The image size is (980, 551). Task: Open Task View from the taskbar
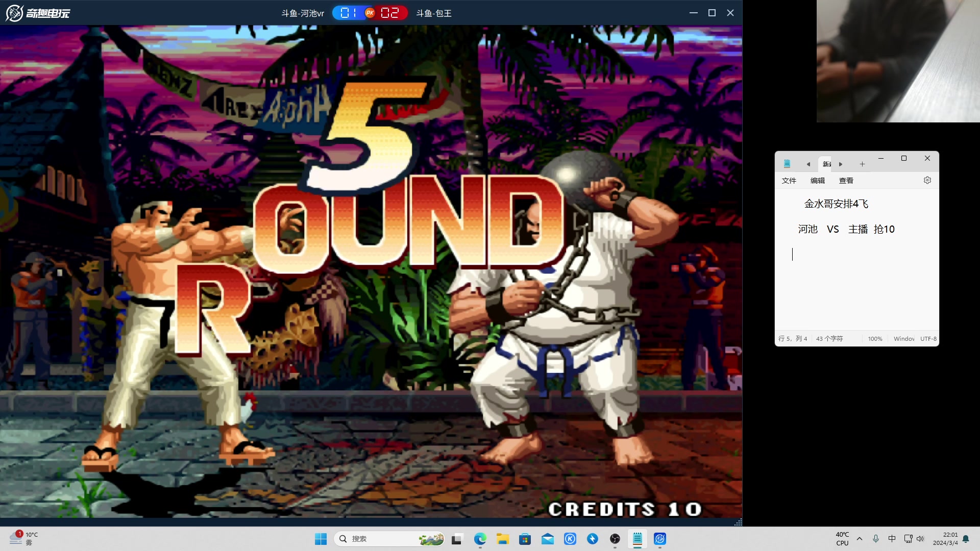pos(457,539)
